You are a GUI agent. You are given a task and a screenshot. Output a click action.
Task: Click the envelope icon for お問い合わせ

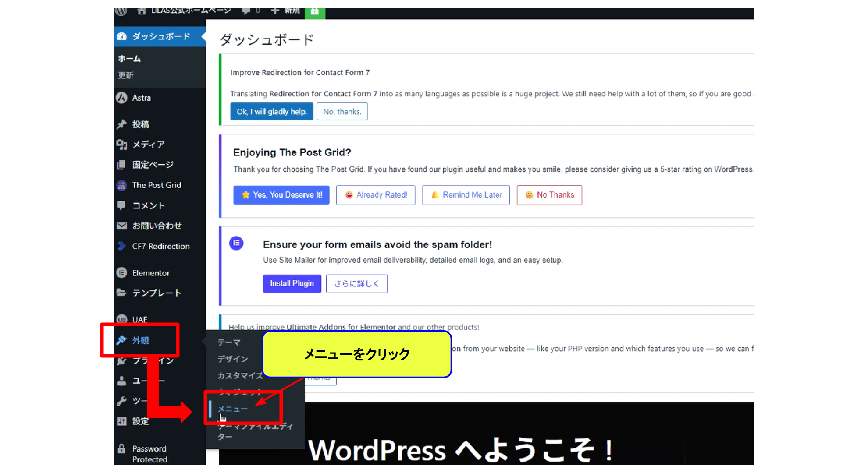(122, 226)
